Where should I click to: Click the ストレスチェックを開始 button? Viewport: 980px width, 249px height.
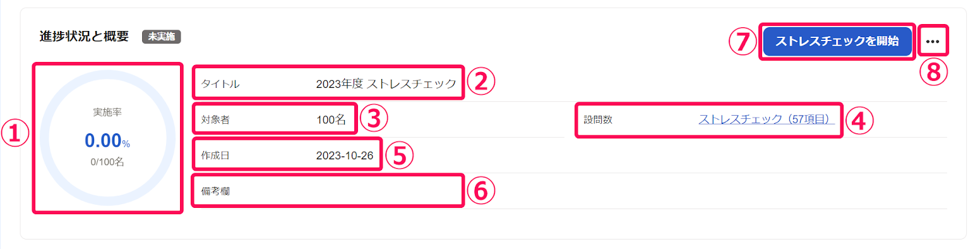(x=837, y=41)
